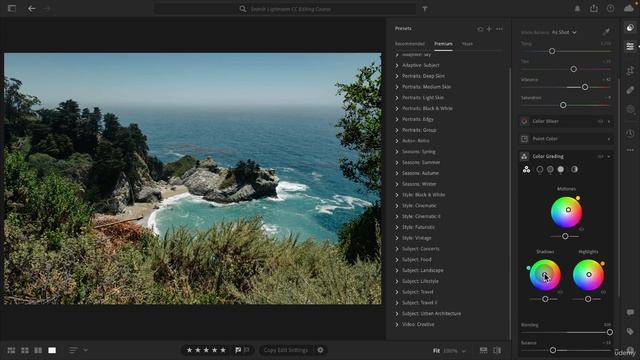Switch to square grid view

25,350
